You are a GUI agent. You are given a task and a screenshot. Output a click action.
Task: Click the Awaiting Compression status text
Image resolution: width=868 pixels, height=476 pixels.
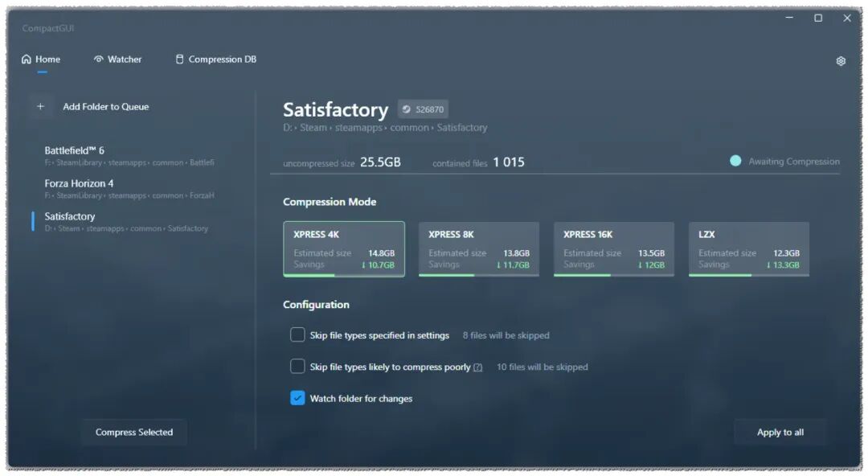point(794,162)
